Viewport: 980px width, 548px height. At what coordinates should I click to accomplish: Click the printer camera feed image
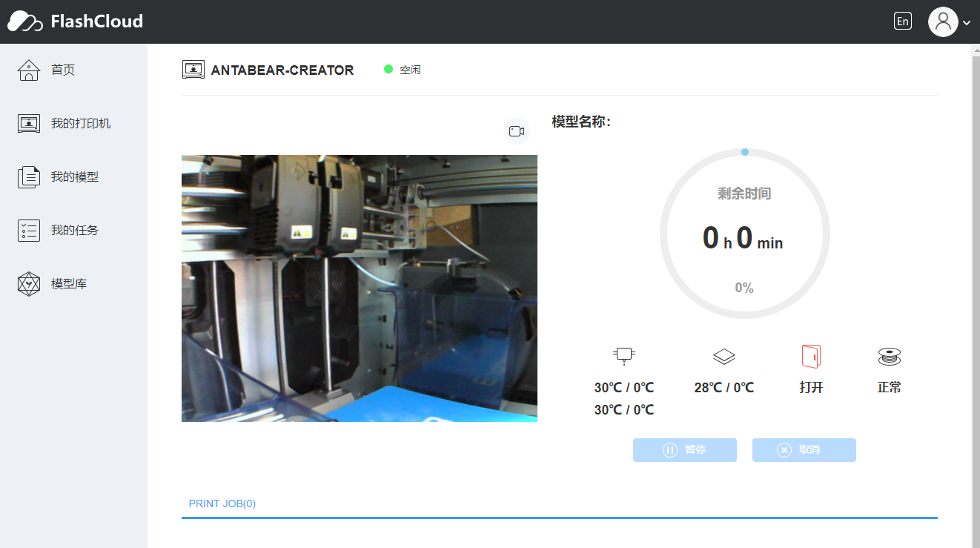(x=360, y=288)
